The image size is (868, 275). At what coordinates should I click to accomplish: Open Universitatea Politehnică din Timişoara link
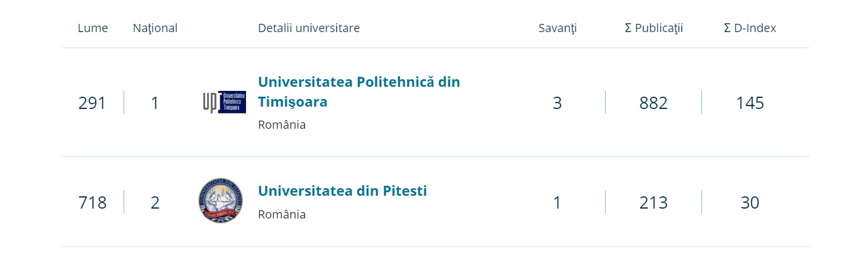(359, 91)
